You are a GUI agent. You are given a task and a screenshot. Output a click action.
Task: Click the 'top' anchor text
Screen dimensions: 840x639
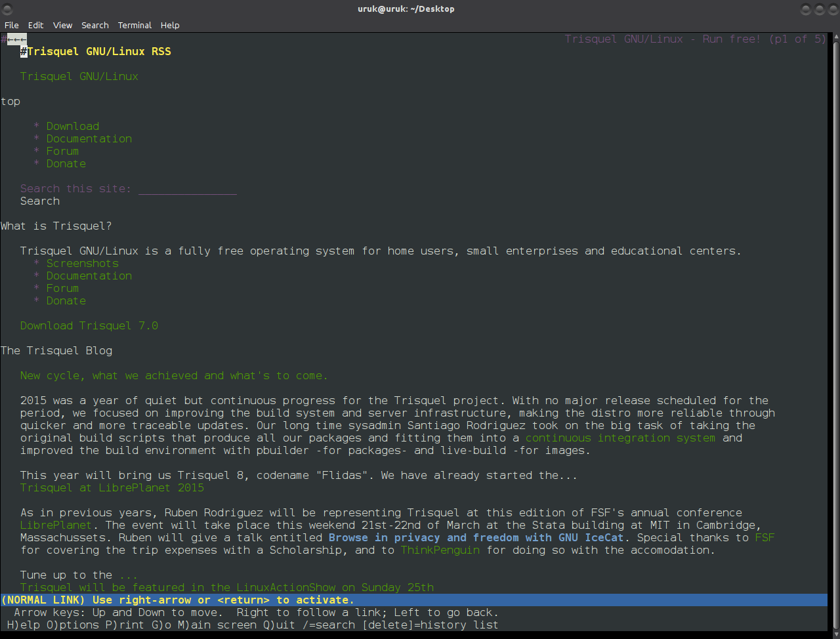10,101
